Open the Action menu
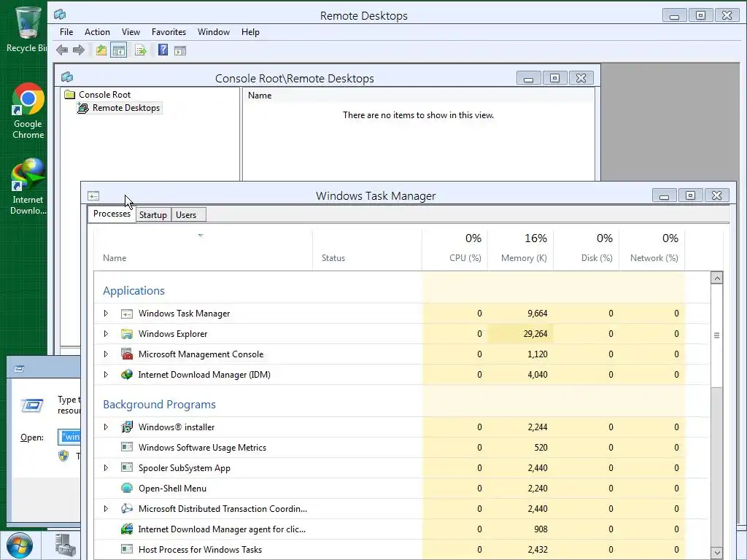747x560 pixels. 97,32
